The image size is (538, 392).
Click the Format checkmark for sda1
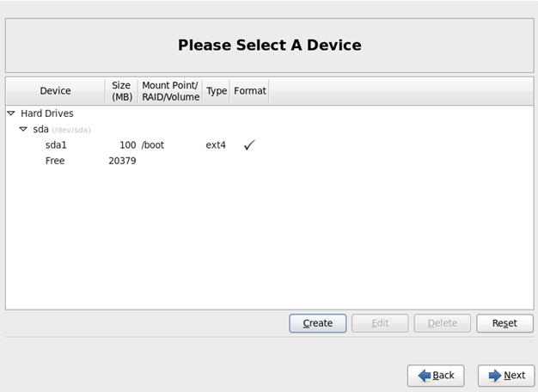tap(249, 145)
